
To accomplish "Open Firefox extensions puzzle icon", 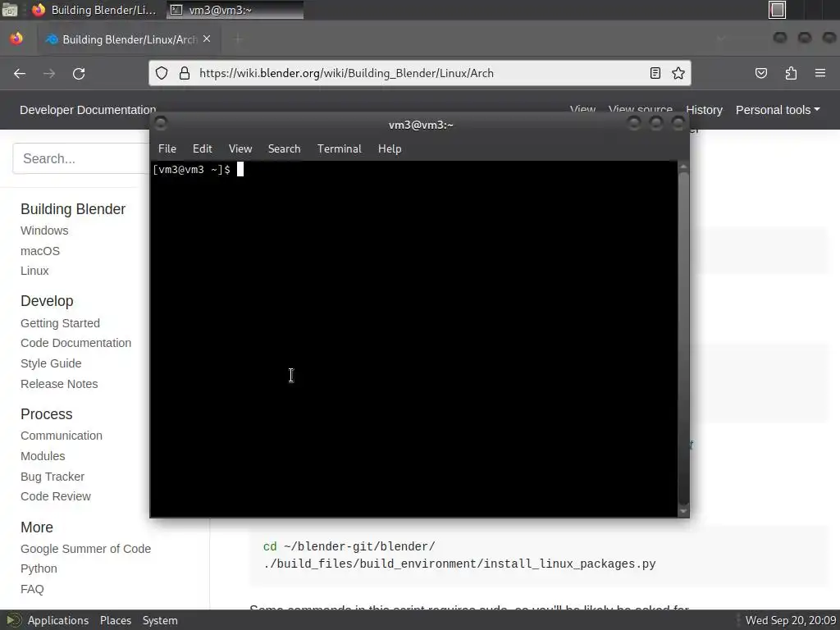I will [x=791, y=73].
